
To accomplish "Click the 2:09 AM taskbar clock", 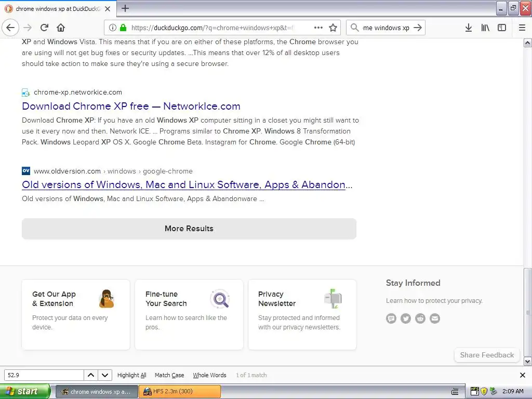I will point(513,391).
